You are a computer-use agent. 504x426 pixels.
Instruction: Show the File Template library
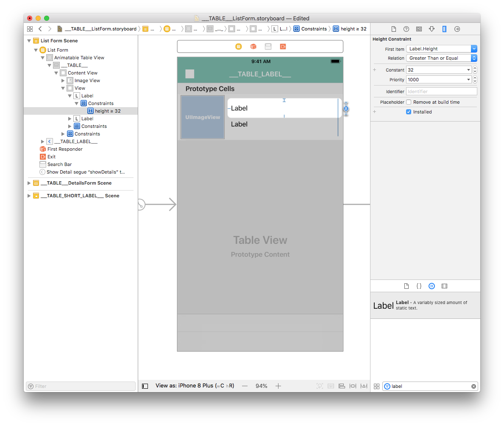(406, 286)
